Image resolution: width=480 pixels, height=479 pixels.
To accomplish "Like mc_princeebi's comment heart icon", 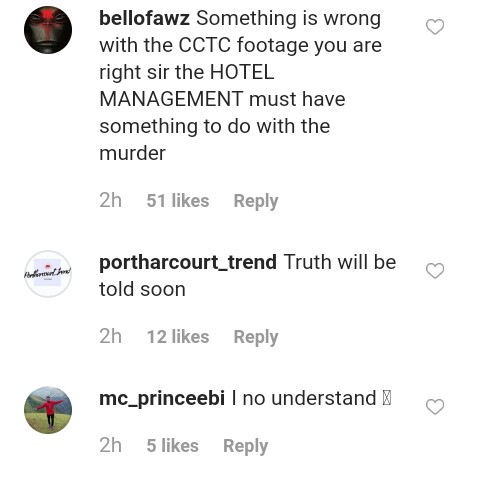I will click(x=435, y=407).
